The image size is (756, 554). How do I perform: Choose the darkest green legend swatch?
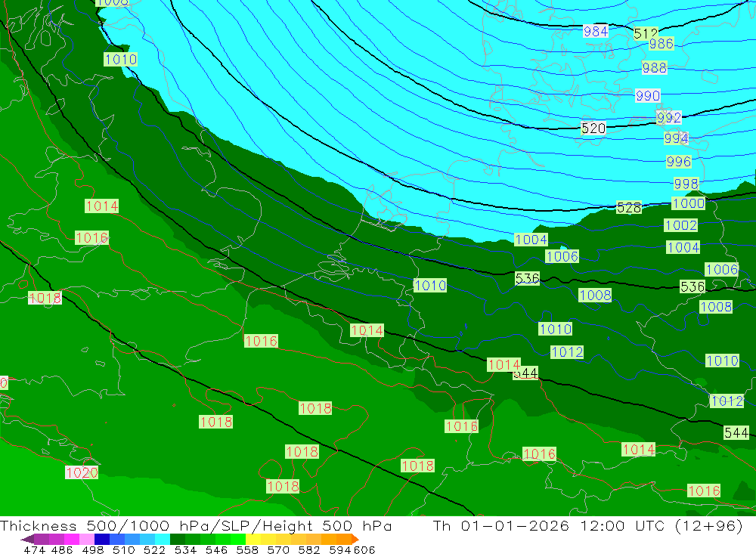pos(178,539)
